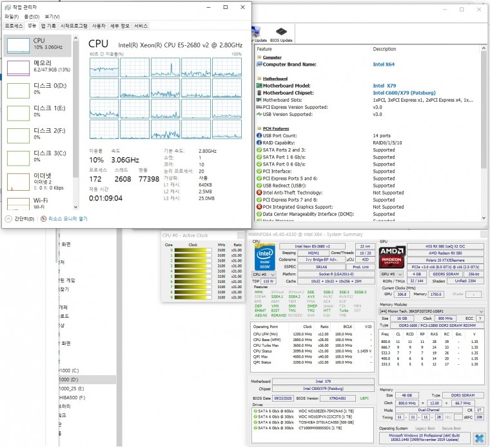490x448 pixels.
Task: Switch to the 프로세스 tab
Action: (x=14, y=26)
